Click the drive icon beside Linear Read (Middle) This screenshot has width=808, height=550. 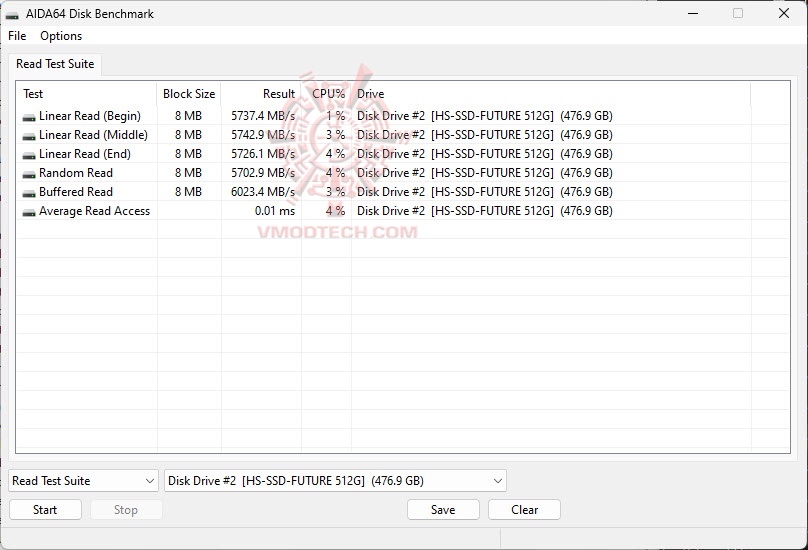coord(29,137)
